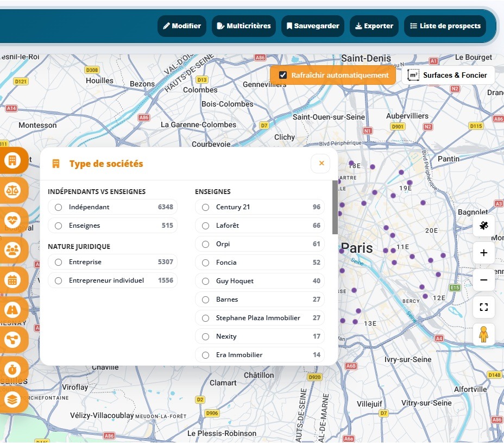Image resolution: width=504 pixels, height=443 pixels.
Task: Open the network nodes sidebar icon
Action: [12, 340]
